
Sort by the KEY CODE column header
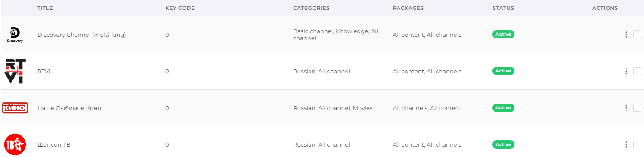click(180, 8)
